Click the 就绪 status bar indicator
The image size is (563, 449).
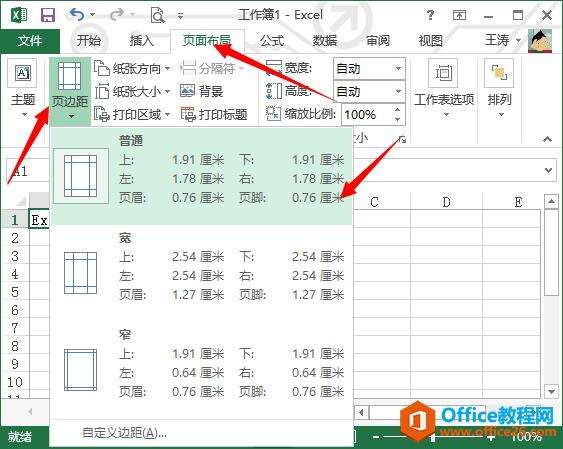click(x=20, y=436)
